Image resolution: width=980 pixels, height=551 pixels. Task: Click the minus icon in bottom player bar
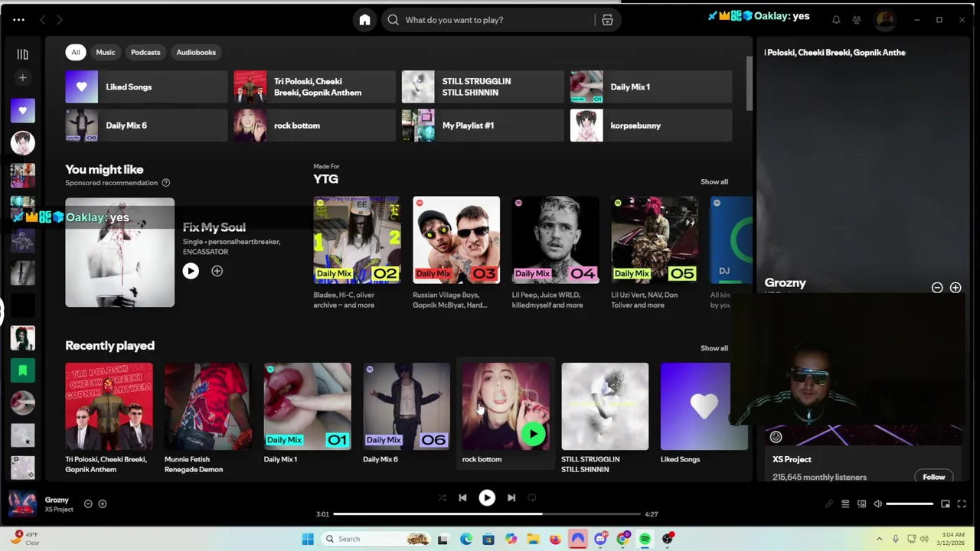[x=88, y=504]
